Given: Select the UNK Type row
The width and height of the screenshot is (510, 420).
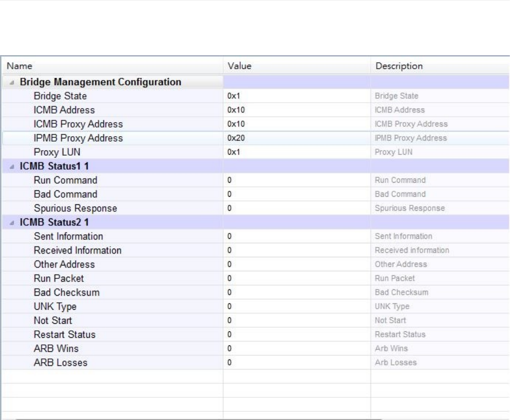Looking at the screenshot, I should tap(256, 306).
